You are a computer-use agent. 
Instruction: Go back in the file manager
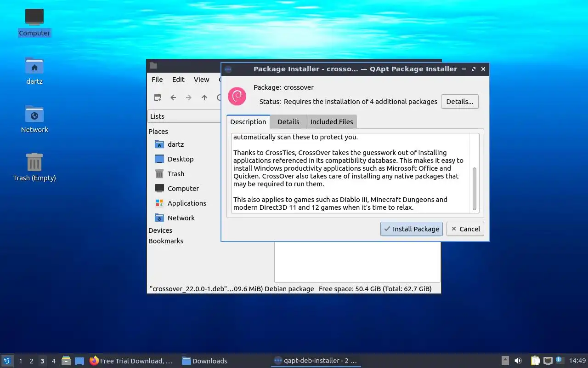[x=173, y=98]
